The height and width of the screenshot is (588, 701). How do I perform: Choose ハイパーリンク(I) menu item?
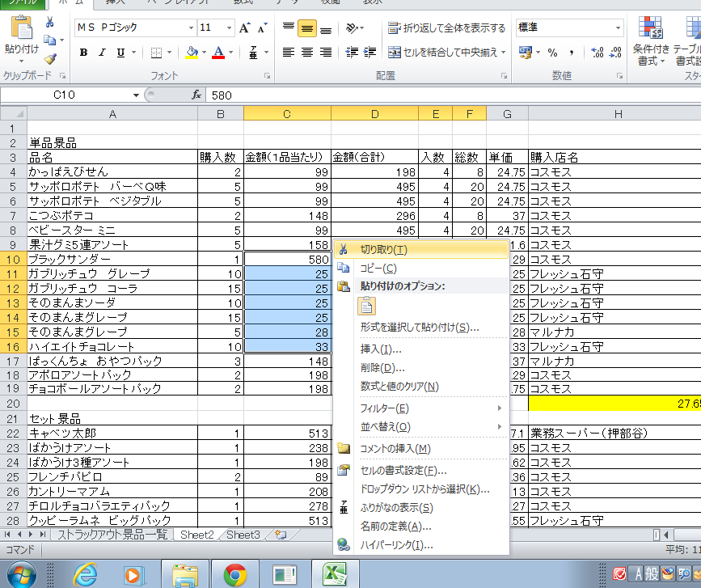pyautogui.click(x=420, y=545)
